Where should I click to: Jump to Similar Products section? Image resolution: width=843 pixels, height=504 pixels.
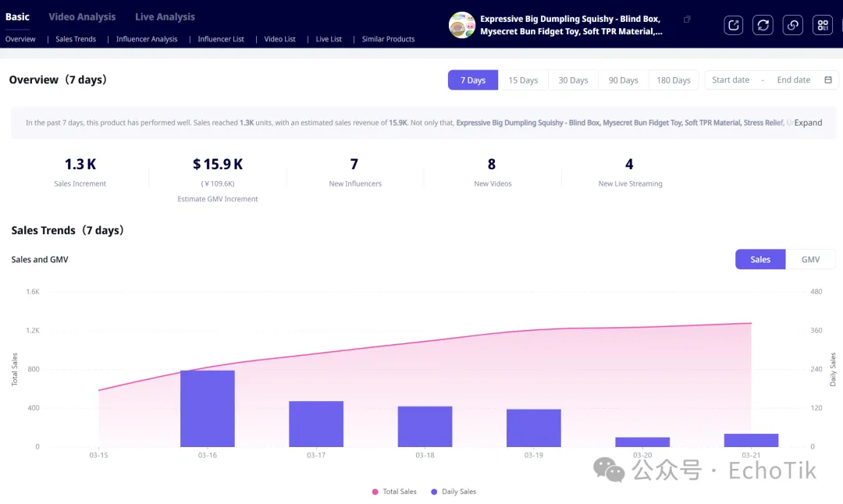(x=388, y=39)
